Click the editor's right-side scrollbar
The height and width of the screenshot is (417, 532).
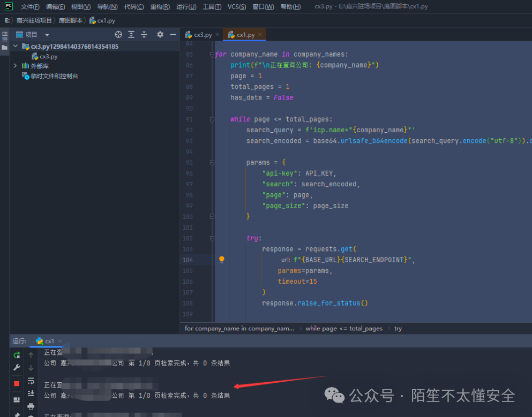point(529,161)
